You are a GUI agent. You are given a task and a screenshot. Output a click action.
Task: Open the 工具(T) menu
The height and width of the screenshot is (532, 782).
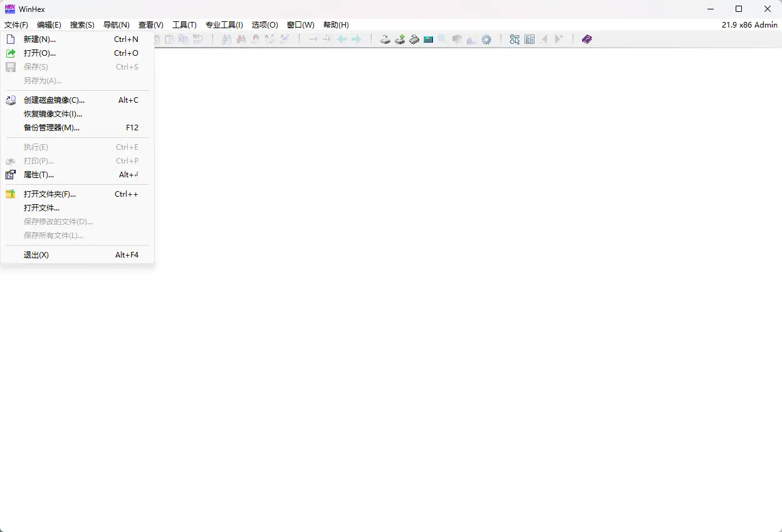(184, 25)
